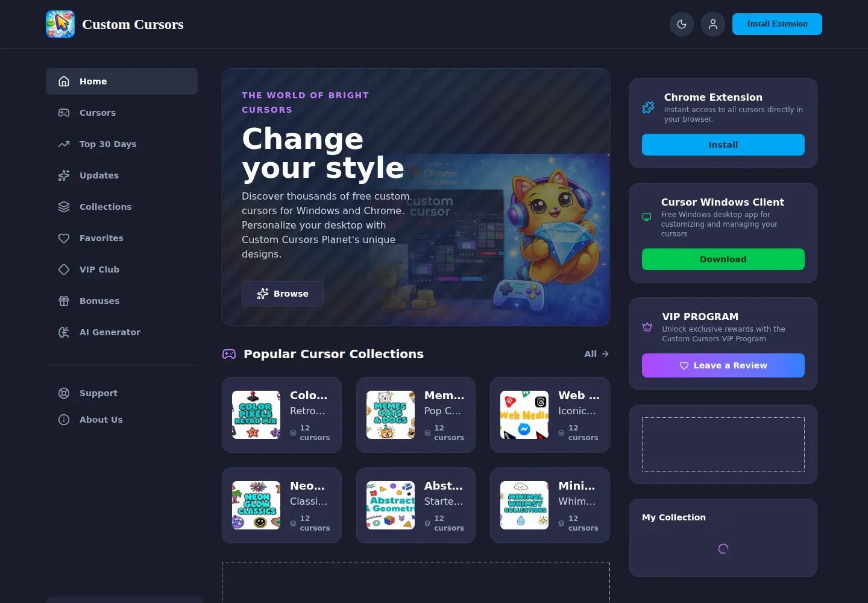Open the Web Media collection thumbnail
Screen dimensions: 868x603
coord(524,415)
